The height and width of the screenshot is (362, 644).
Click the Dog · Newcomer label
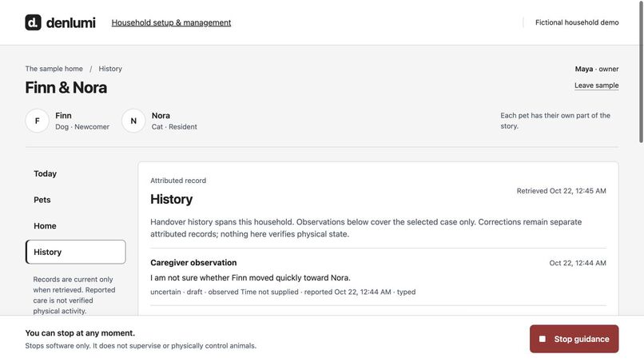[x=82, y=126]
